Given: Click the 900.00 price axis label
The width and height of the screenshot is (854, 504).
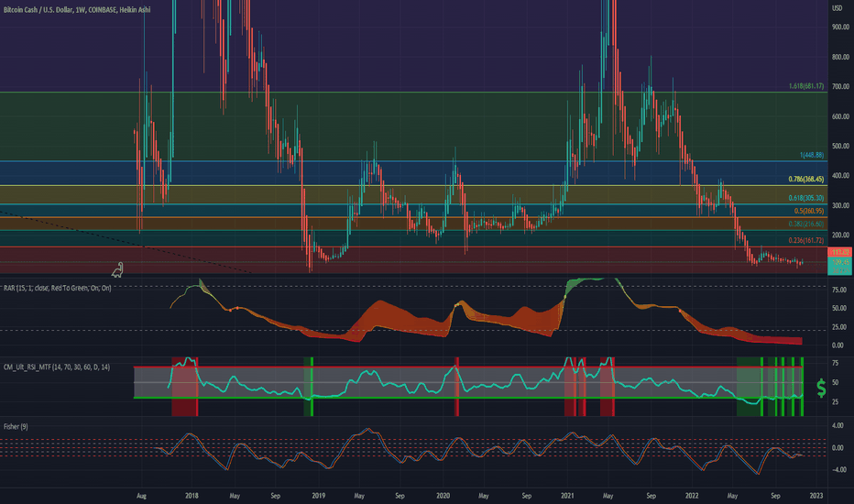Looking at the screenshot, I should pos(840,27).
